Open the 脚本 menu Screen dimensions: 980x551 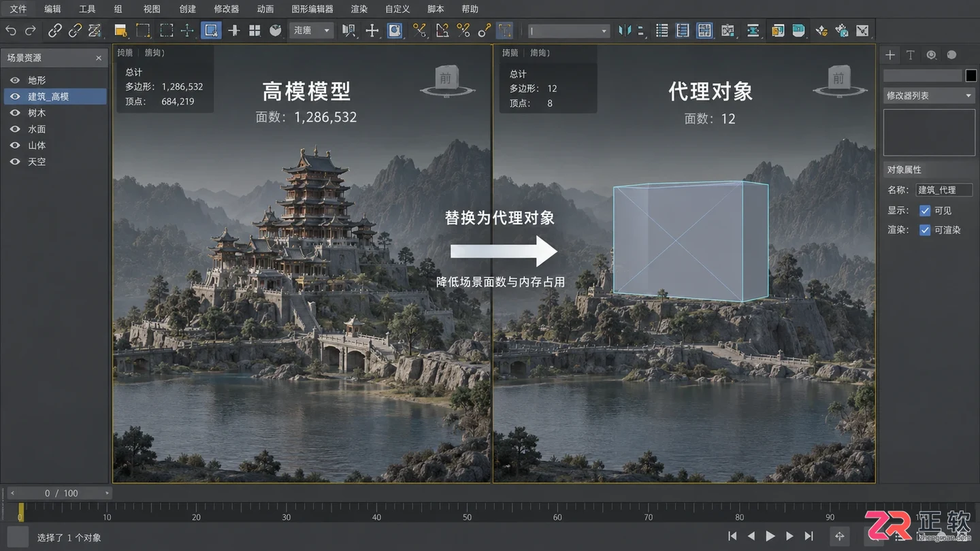(x=436, y=9)
